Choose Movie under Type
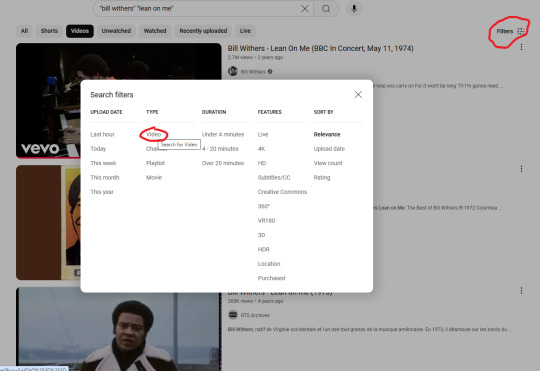 [x=154, y=177]
